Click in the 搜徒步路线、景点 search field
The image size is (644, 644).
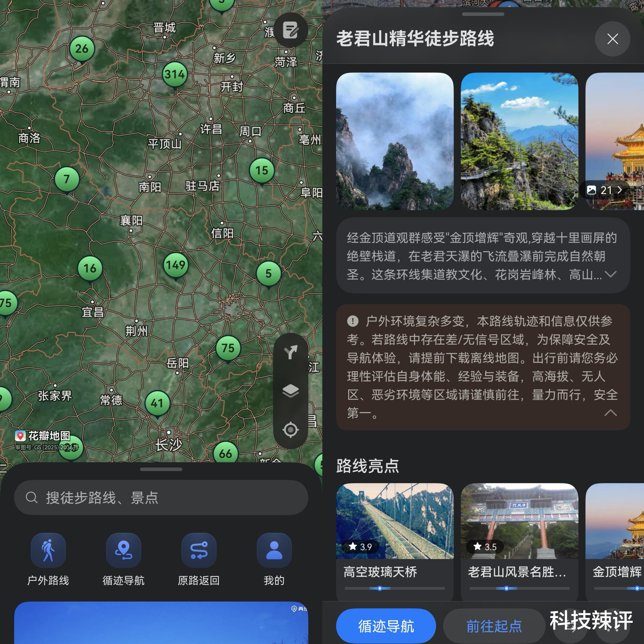tap(161, 498)
